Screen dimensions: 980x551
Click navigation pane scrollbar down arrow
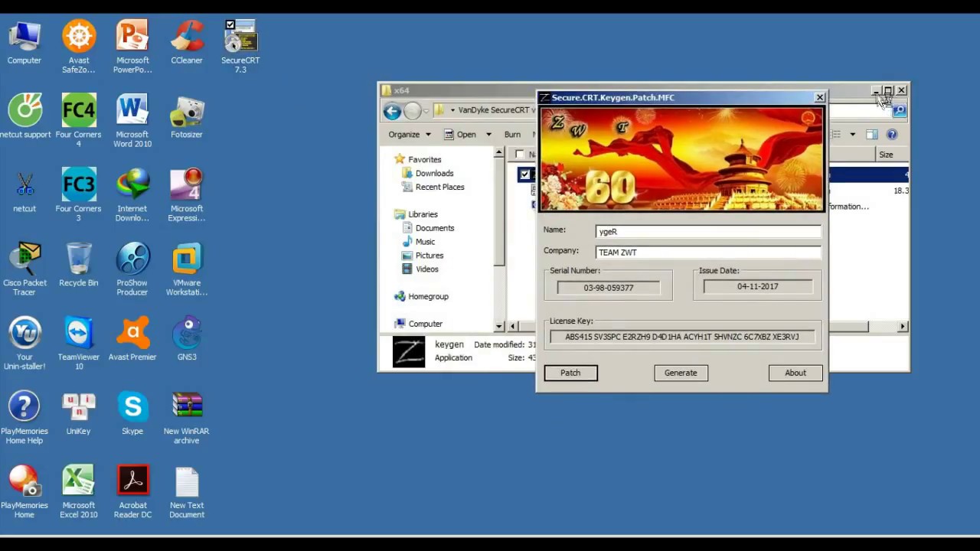[x=499, y=326]
